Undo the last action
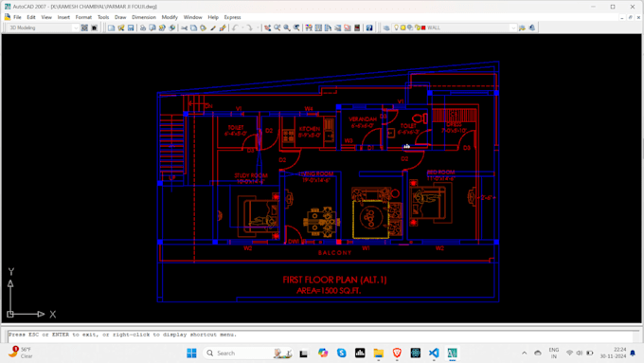The width and height of the screenshot is (644, 363). point(235,27)
